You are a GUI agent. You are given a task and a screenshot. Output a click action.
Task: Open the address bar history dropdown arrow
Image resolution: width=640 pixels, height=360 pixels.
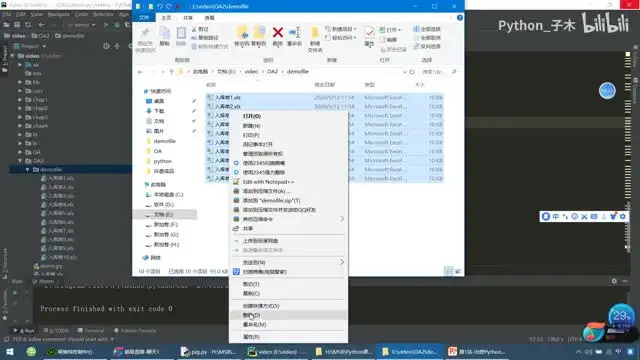click(x=404, y=72)
